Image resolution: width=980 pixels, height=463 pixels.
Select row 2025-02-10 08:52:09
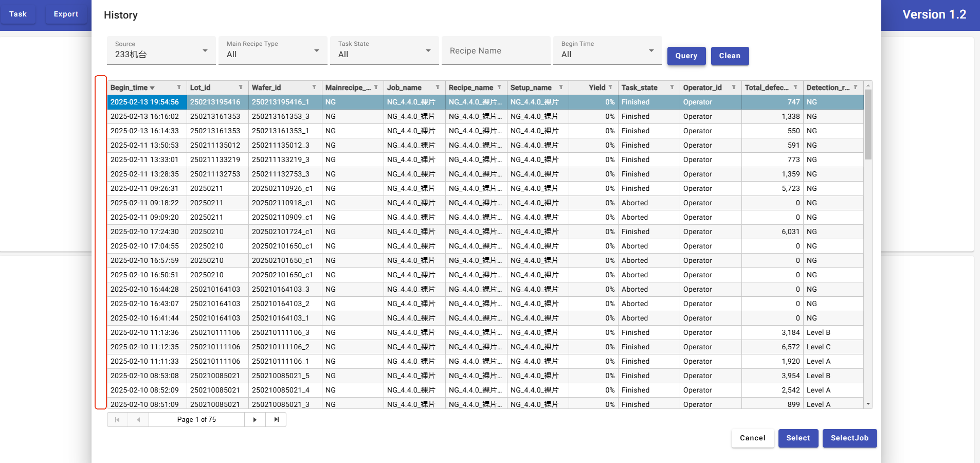[x=485, y=390]
